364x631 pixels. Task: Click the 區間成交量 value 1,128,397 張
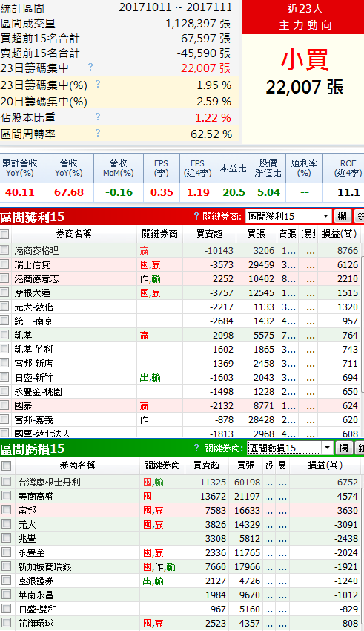click(x=198, y=24)
